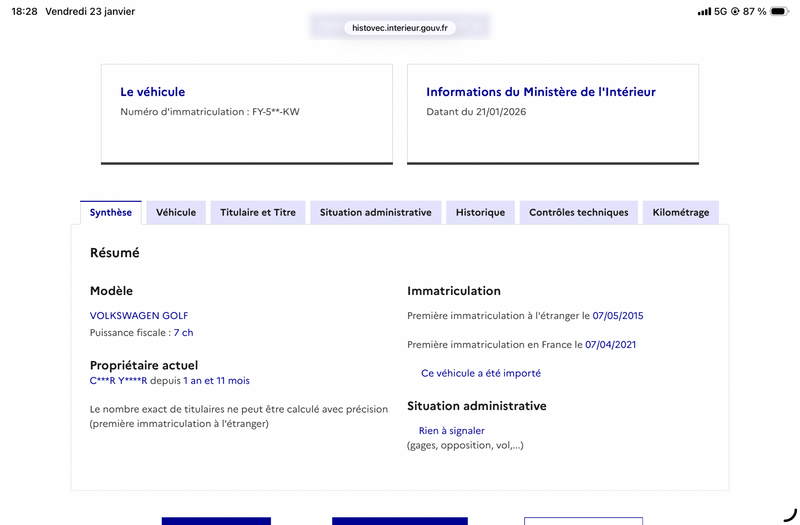Tap the orientation lock icon beside 87 %
This screenshot has height=525, width=800.
click(x=735, y=12)
